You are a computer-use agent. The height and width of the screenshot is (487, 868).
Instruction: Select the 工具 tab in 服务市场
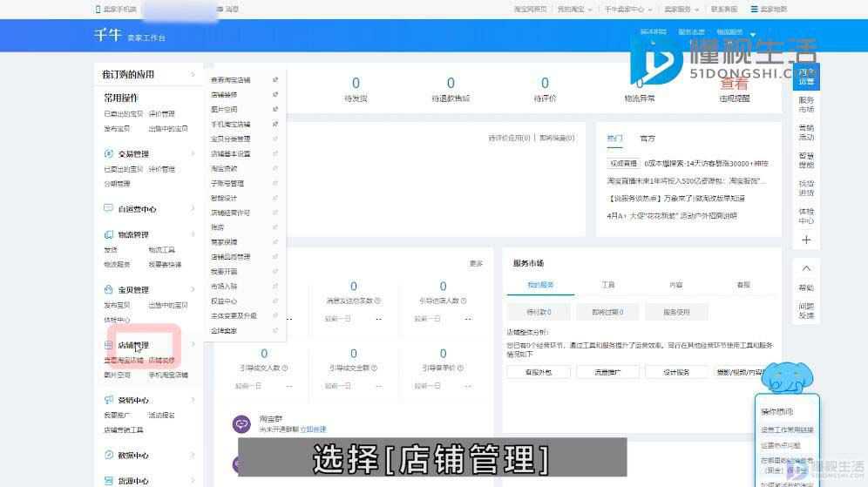tap(608, 285)
